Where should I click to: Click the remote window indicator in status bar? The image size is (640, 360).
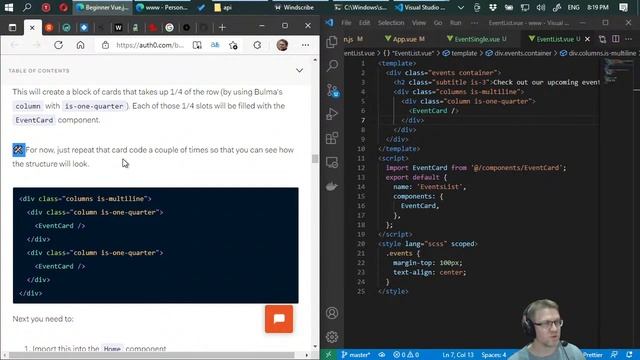coord(329,355)
